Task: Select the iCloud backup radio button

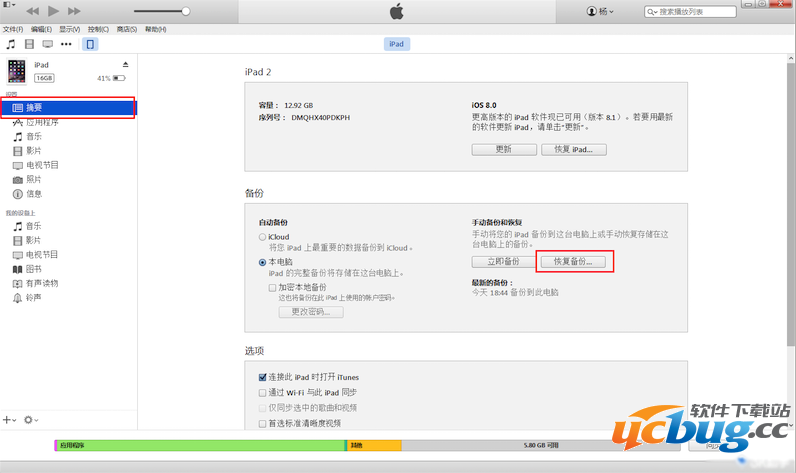Action: 263,237
